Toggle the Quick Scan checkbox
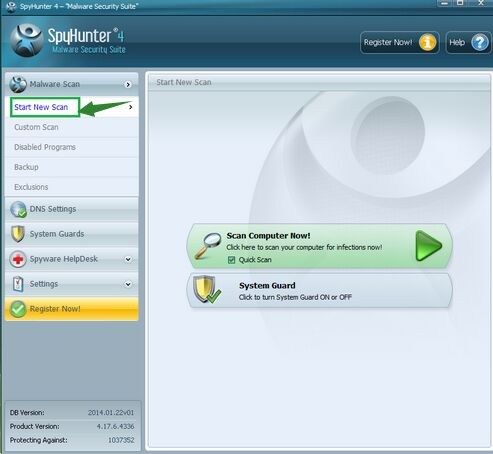This screenshot has height=454, width=493. click(231, 260)
